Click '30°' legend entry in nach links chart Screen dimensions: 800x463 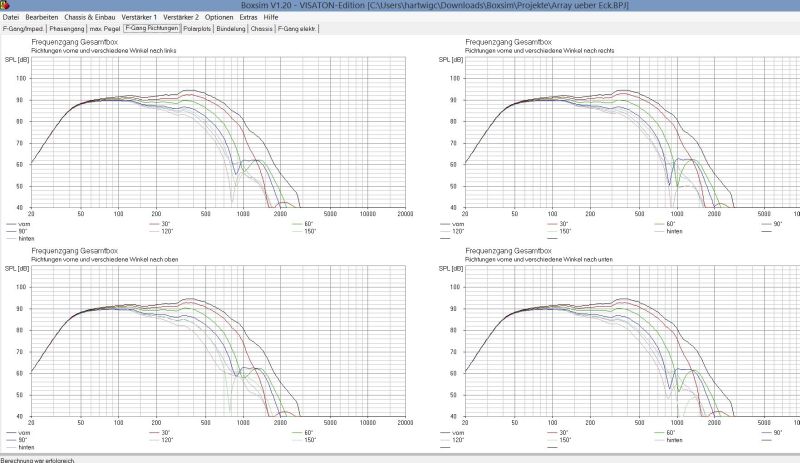160,224
